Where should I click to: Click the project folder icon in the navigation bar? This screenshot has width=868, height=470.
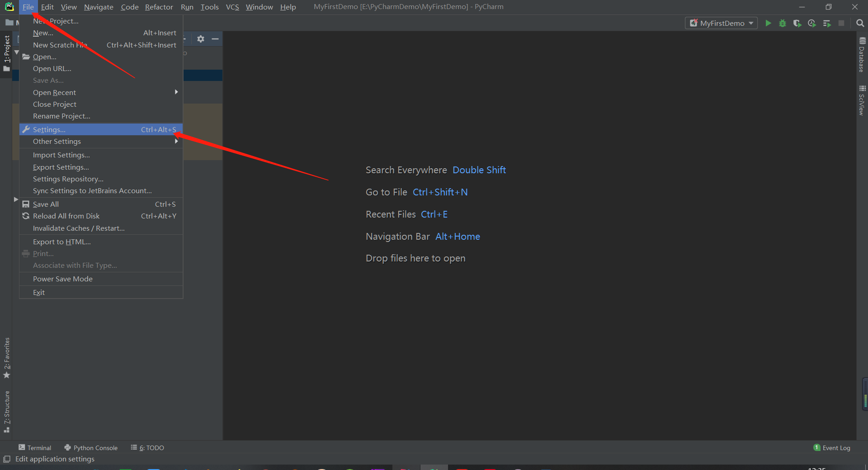(x=9, y=22)
